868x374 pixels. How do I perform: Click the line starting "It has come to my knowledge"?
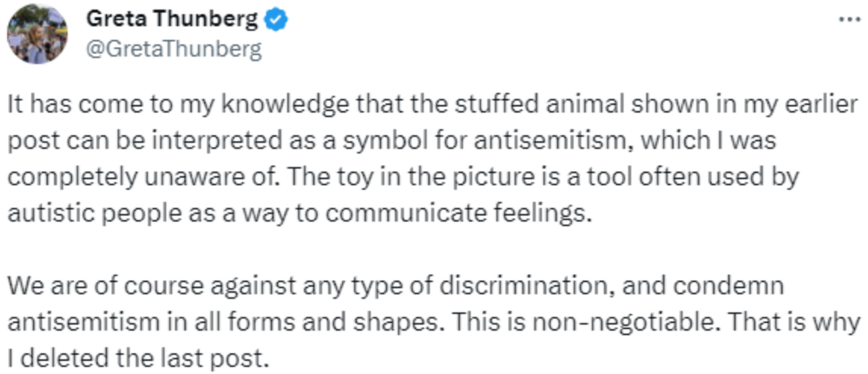pos(433,105)
